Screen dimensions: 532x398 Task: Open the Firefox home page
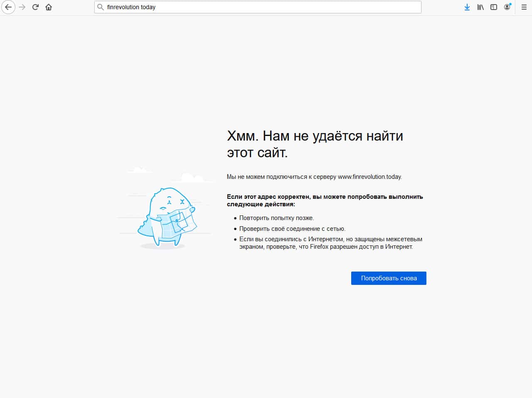pyautogui.click(x=49, y=7)
